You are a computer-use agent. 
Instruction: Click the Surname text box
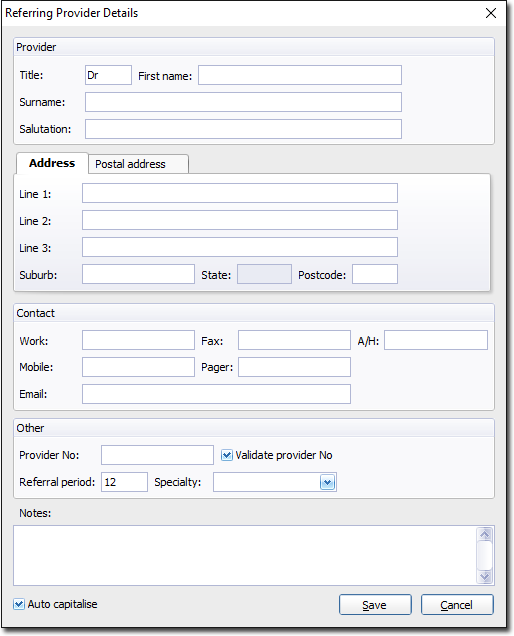point(243,102)
